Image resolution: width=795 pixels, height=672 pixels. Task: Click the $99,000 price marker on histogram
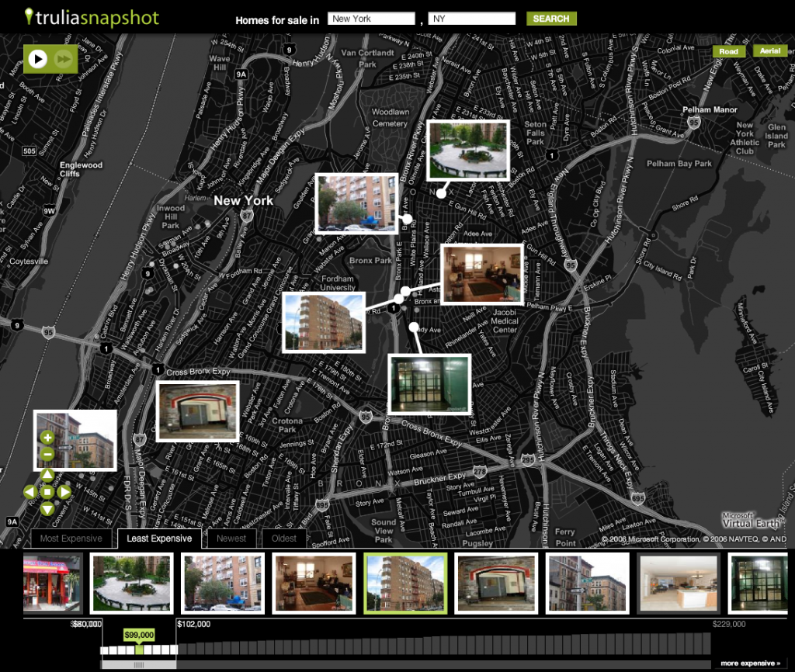tap(139, 635)
